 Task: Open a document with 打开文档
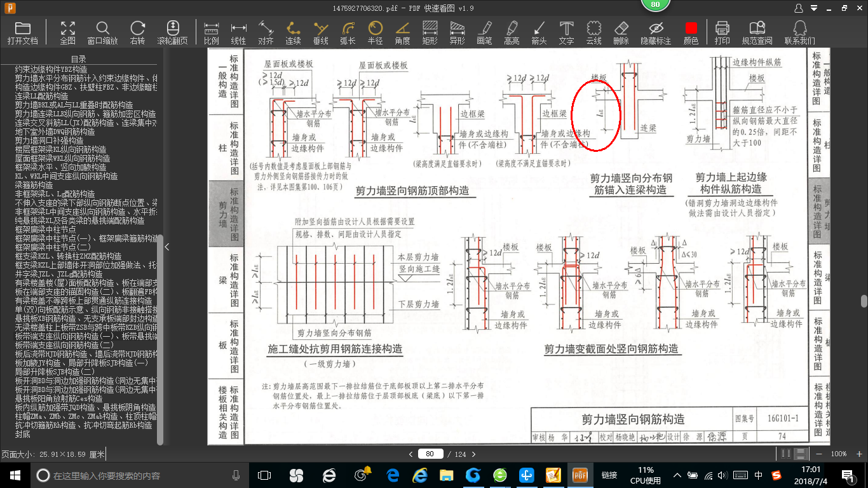pyautogui.click(x=22, y=32)
